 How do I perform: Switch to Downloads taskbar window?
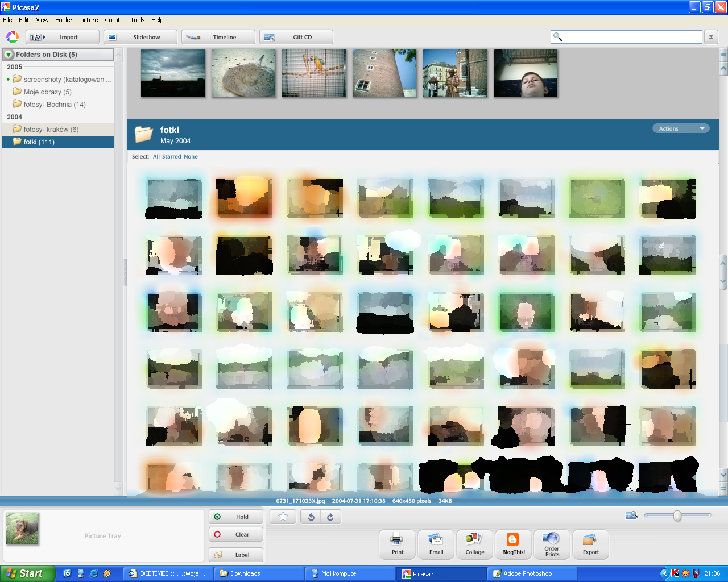click(259, 573)
